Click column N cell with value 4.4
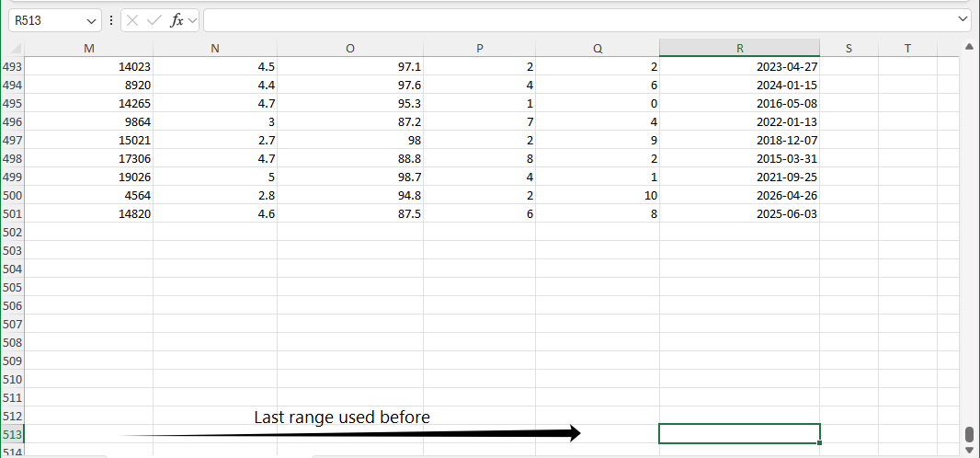The image size is (980, 458). (215, 85)
